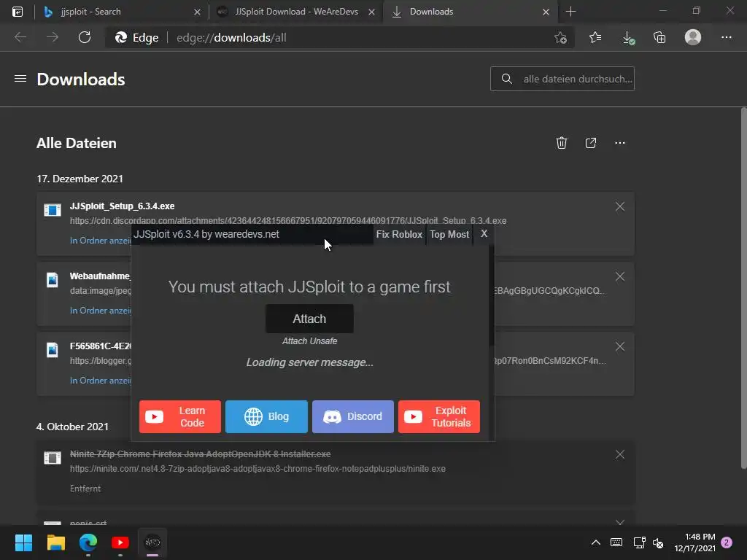The height and width of the screenshot is (560, 747).
Task: Add this page to favorites star icon
Action: (561, 38)
